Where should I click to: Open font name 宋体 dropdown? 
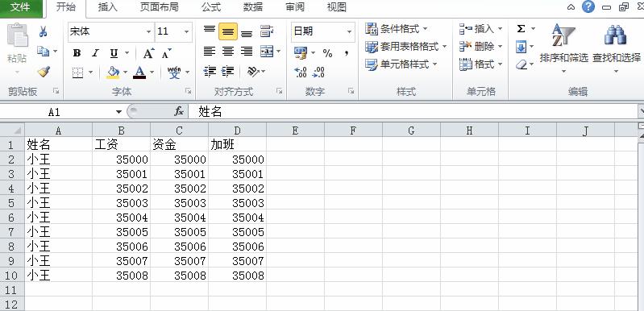pyautogui.click(x=148, y=31)
